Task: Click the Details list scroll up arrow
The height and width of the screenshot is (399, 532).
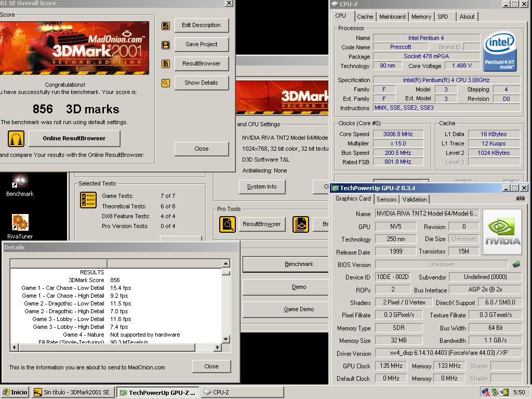Action: pos(226,263)
